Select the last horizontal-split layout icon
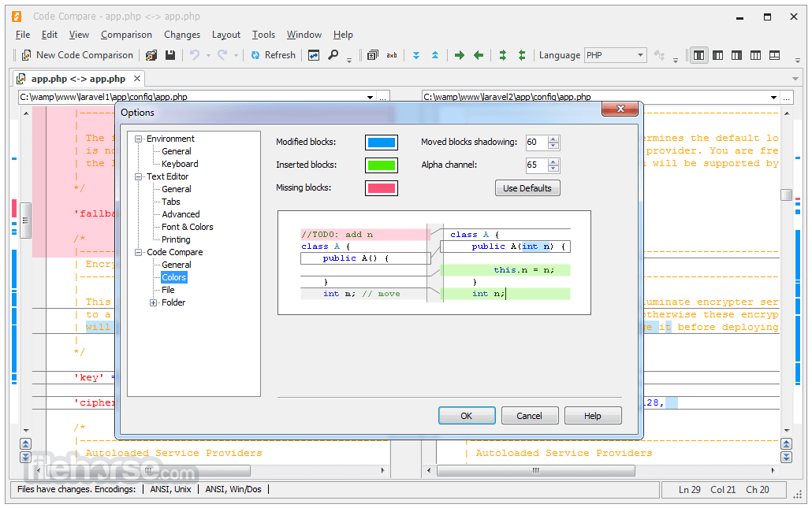Viewport: 812px width, 508px height. click(775, 55)
